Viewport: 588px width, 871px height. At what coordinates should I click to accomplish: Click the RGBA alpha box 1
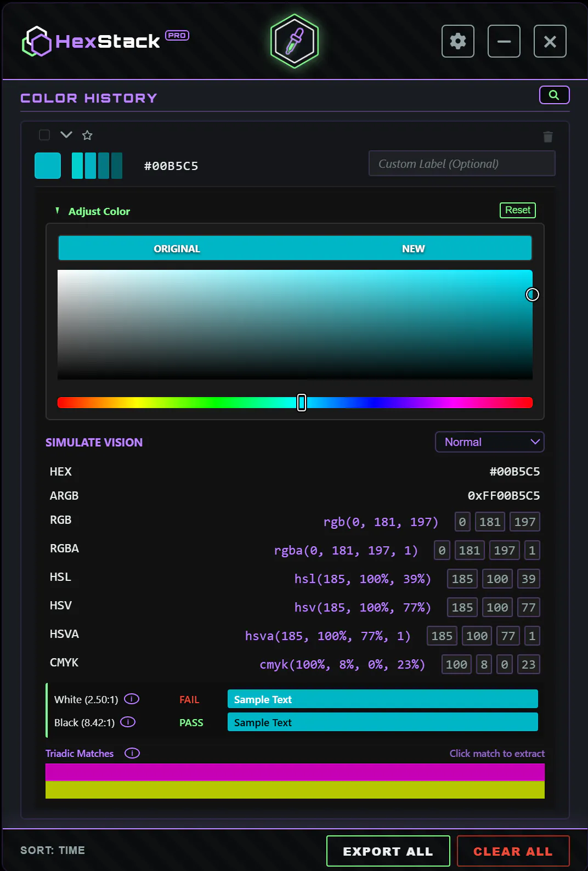tap(532, 550)
